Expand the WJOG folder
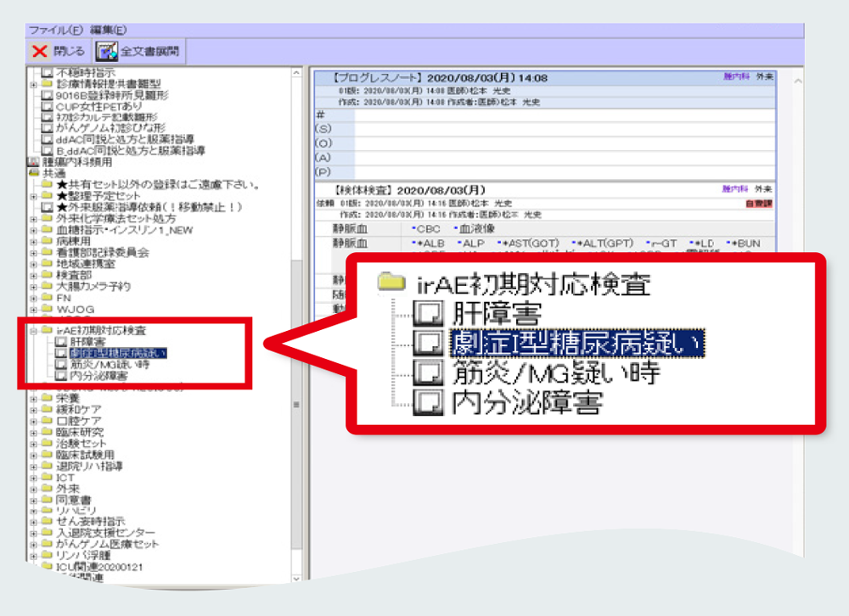849x616 pixels. 34,310
